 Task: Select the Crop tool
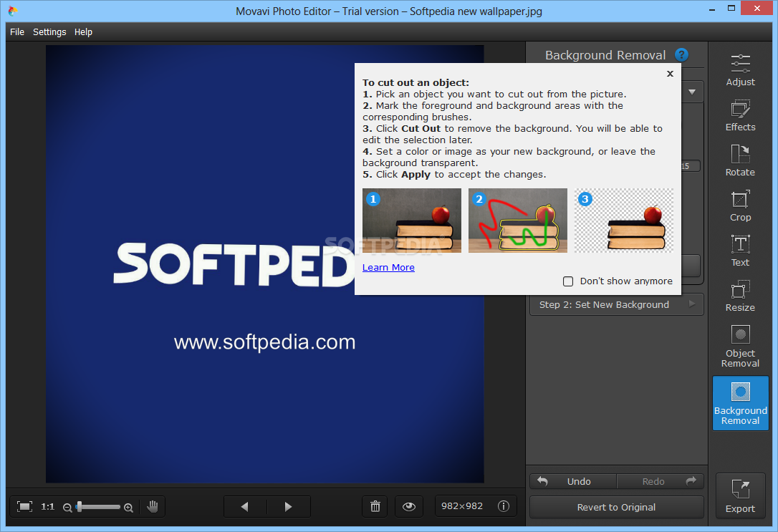(x=740, y=205)
